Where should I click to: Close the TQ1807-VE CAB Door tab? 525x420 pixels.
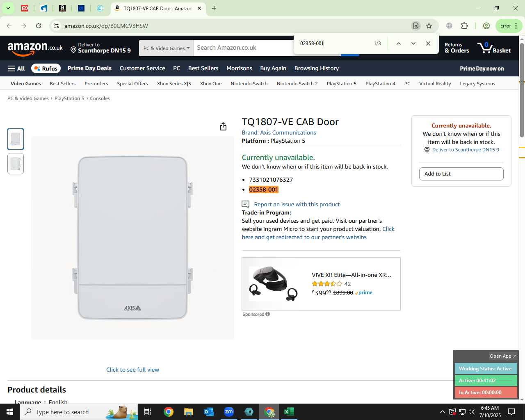pyautogui.click(x=200, y=8)
